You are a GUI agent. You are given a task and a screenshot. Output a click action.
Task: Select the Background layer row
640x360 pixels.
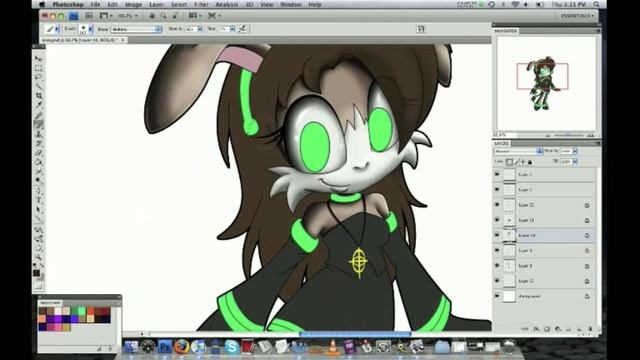pos(544,296)
